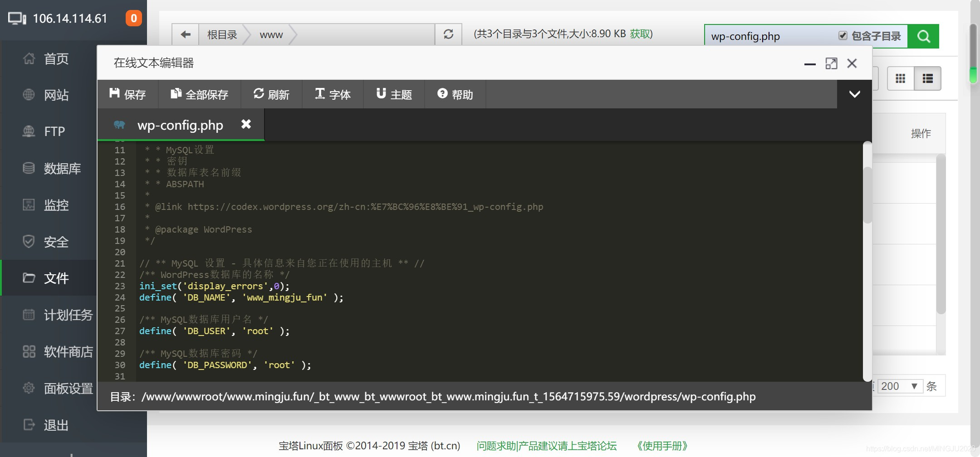Image resolution: width=980 pixels, height=457 pixels.
Task: Click the 退出 logout icon
Action: 29,425
